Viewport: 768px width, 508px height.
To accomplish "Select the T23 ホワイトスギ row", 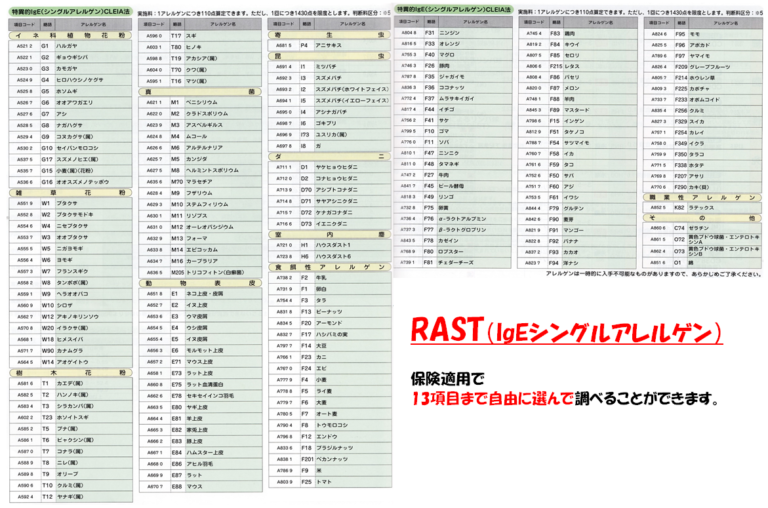I will point(71,417).
